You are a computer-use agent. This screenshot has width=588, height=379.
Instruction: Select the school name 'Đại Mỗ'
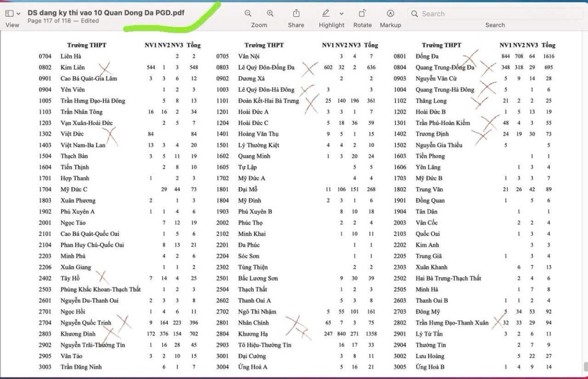(248, 189)
